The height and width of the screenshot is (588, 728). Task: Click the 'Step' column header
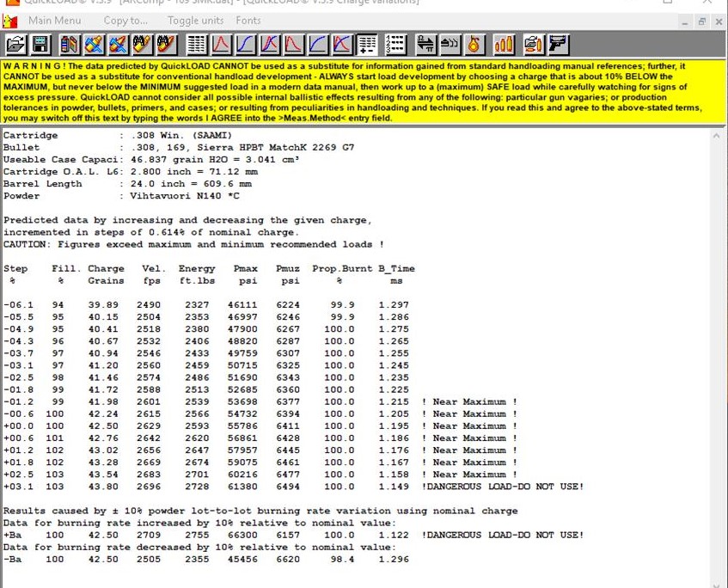coord(15,268)
